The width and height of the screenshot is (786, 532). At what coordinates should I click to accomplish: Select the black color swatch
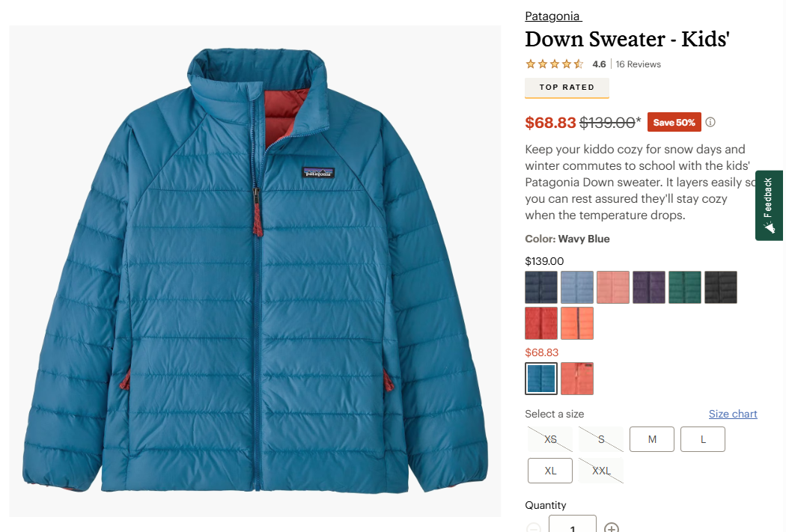click(x=721, y=287)
